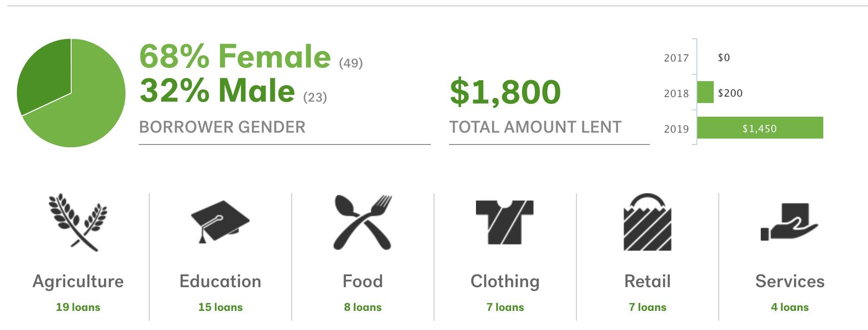
Task: Select the Education graduation cap icon
Action: click(x=220, y=222)
